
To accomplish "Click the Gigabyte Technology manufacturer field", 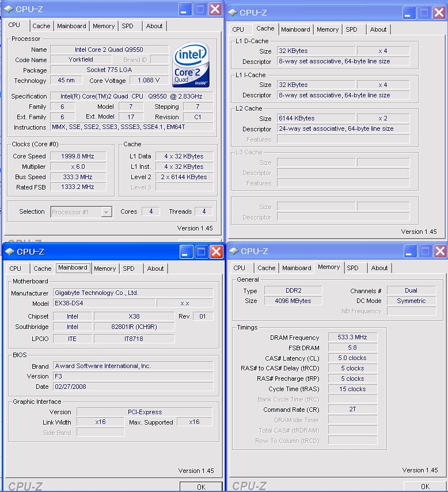I will (x=133, y=293).
